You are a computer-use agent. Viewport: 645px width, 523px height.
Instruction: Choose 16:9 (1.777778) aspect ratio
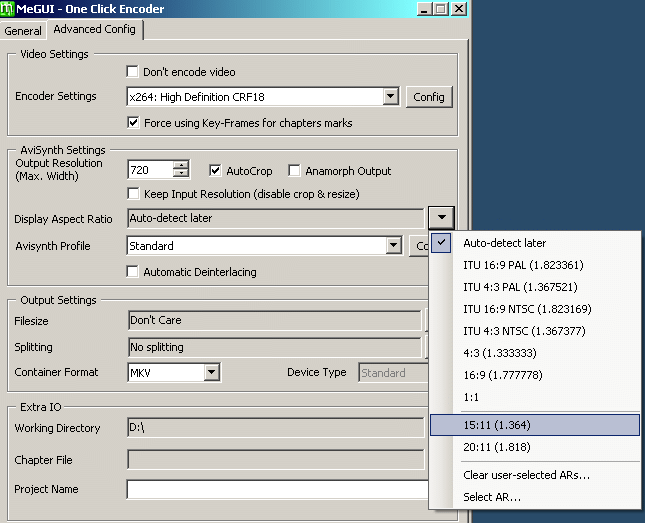(534, 375)
